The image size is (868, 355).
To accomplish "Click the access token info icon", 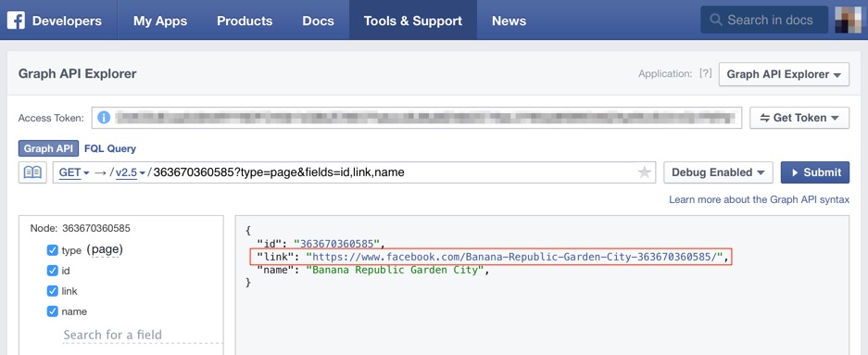I will (x=104, y=118).
